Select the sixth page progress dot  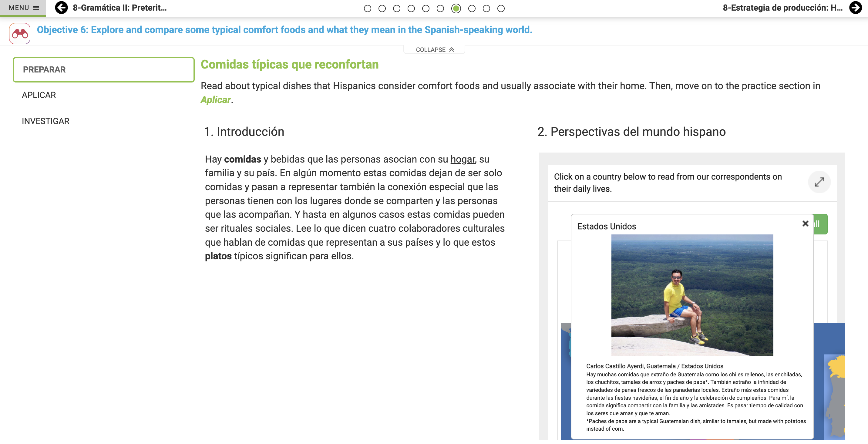(x=440, y=8)
